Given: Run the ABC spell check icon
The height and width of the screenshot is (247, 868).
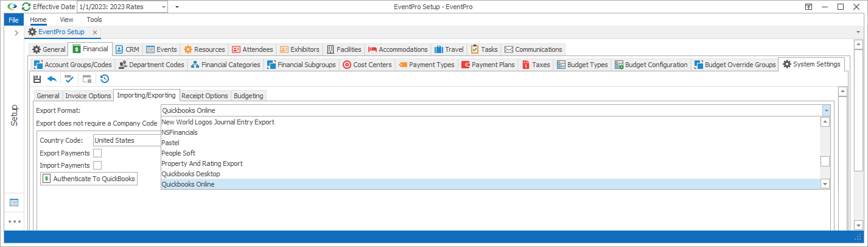Looking at the screenshot, I should [x=69, y=79].
